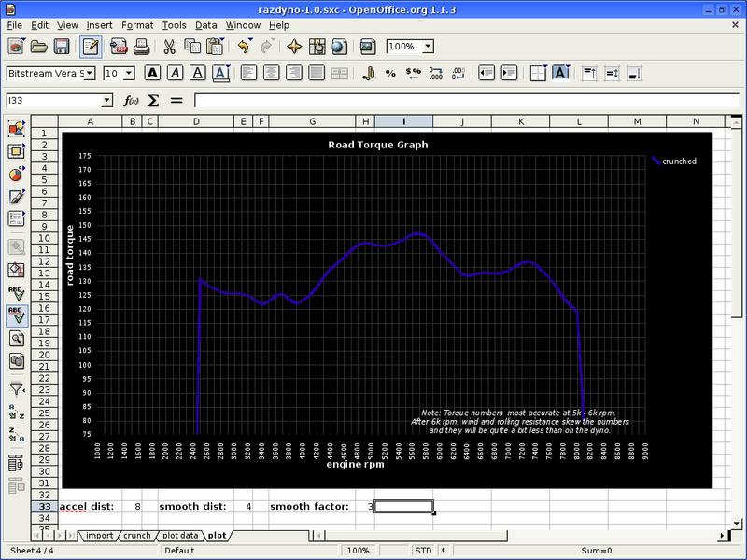Open the Function AutoPilot f(x) icon
The width and height of the screenshot is (747, 560).
(x=132, y=100)
